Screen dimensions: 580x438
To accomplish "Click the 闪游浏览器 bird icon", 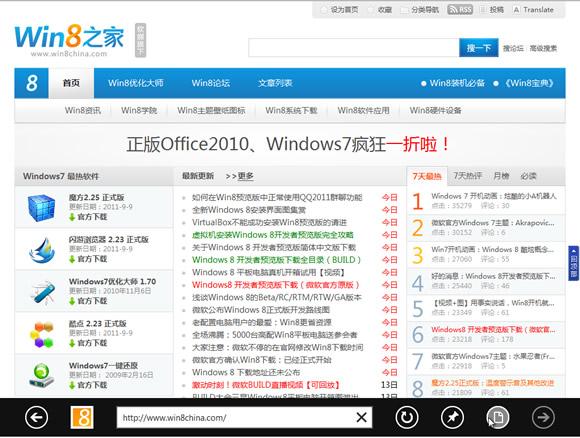I will coord(41,250).
